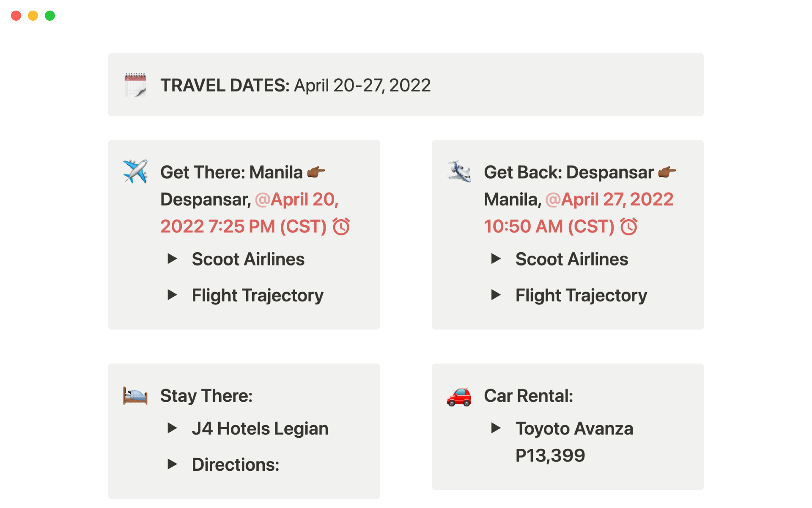Expand Flight Trajectory toggle under Get There
Image resolution: width=812 pixels, height=508 pixels.
click(x=172, y=295)
